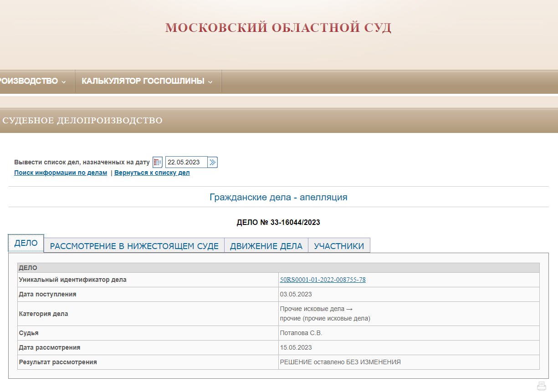Select the ДВИЖЕНИЕ ДЕЛА tab
The width and height of the screenshot is (558, 392).
point(266,246)
